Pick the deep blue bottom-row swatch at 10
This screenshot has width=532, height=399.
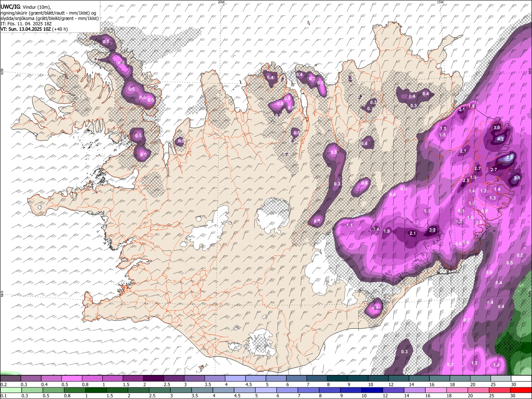coord(371,390)
